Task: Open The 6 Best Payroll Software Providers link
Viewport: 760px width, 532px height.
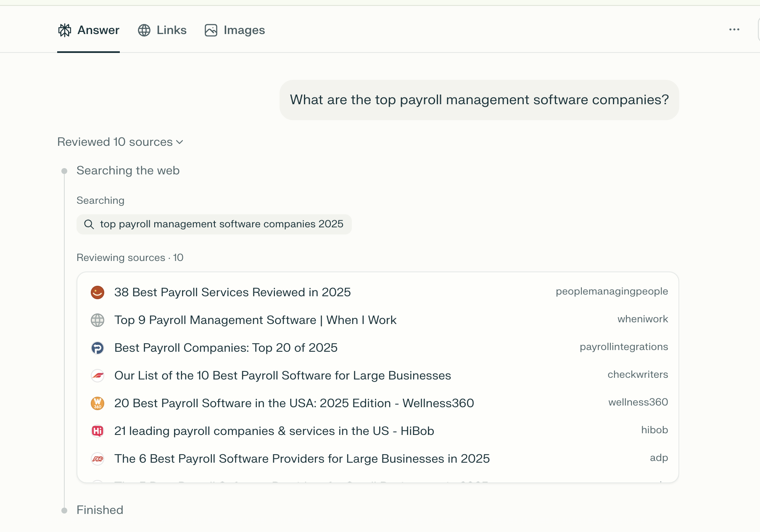Action: [302, 458]
